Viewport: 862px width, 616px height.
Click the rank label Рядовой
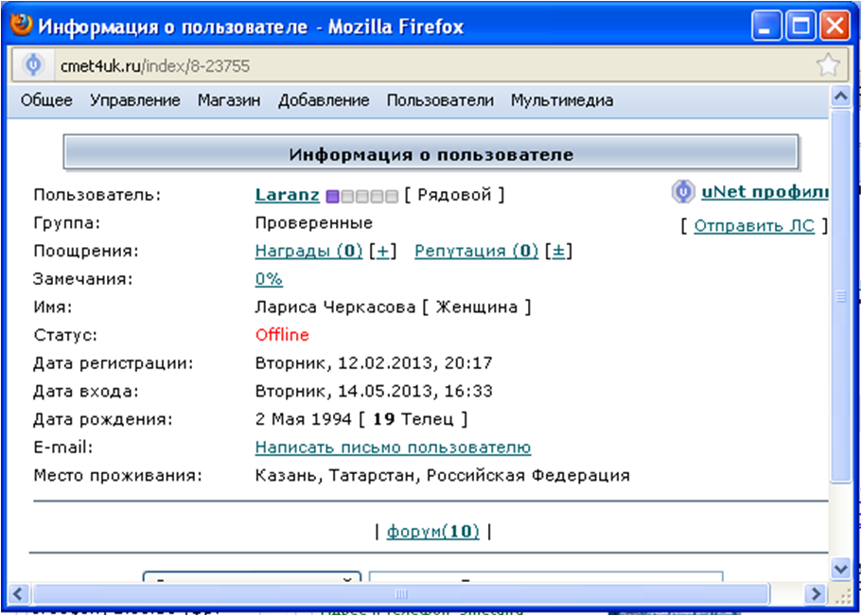[x=454, y=195]
